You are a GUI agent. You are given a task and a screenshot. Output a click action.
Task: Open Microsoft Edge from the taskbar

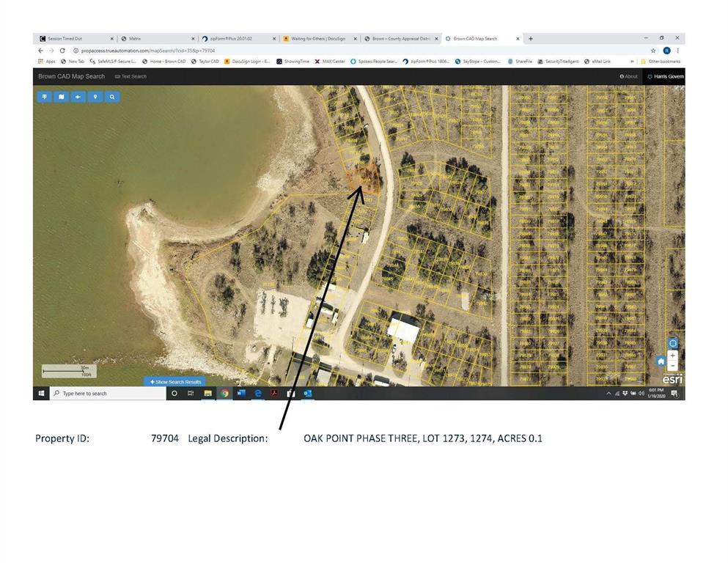[x=258, y=393]
